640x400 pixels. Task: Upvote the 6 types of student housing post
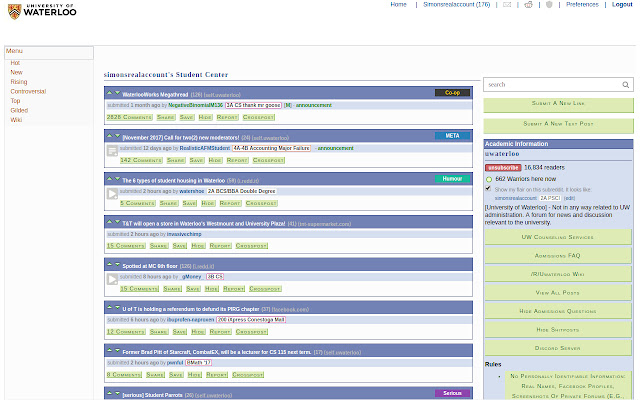click(x=109, y=179)
